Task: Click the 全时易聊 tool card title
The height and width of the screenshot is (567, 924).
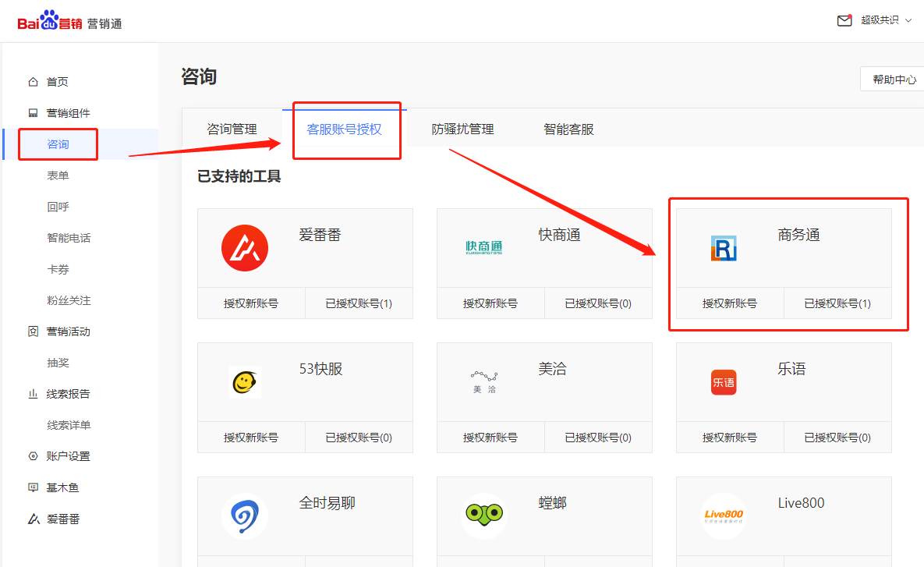Action: click(327, 503)
